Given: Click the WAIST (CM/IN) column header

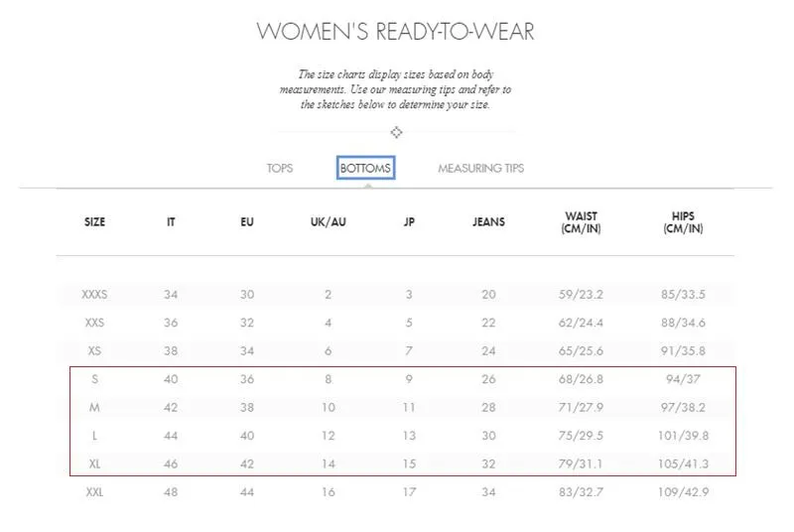Looking at the screenshot, I should (581, 222).
